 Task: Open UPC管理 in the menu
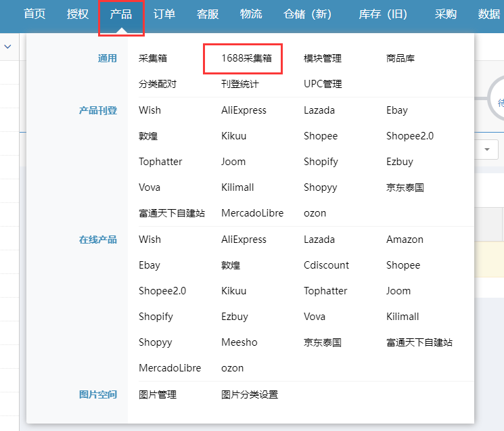[x=323, y=84]
